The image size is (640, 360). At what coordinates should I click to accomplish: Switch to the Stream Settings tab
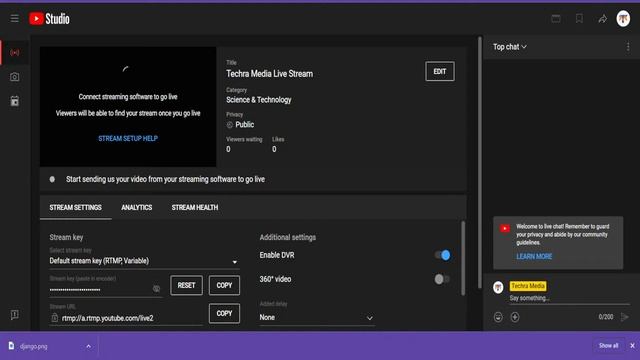click(76, 208)
